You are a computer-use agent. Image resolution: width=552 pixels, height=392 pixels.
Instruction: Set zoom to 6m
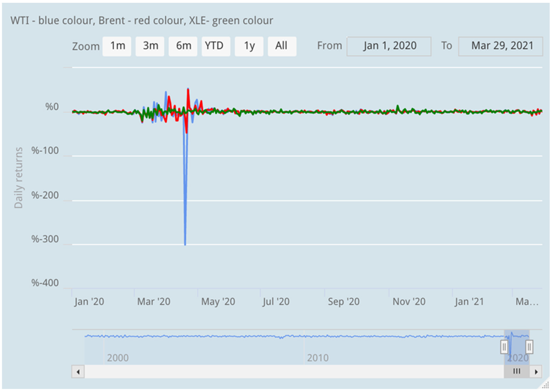[x=183, y=46]
